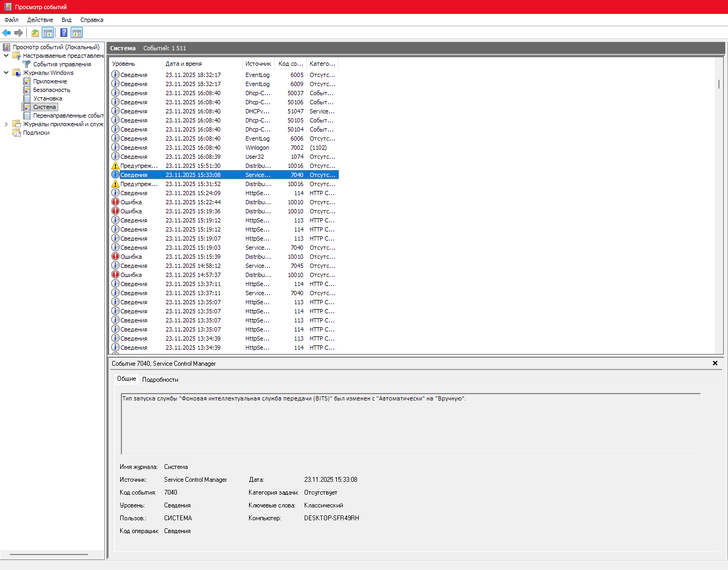
Task: Click the Back arrow in the toolbar
Action: [x=6, y=33]
